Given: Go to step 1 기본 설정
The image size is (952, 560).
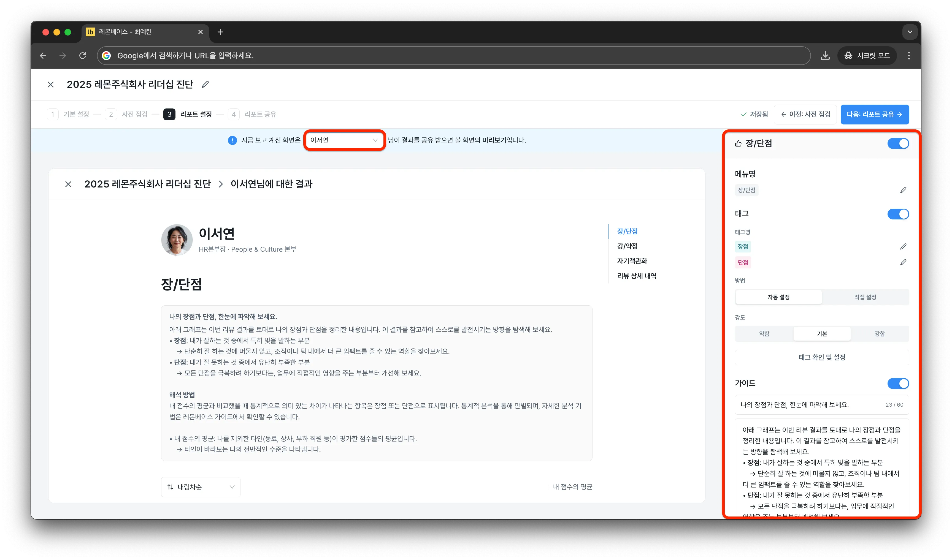Looking at the screenshot, I should click(x=68, y=115).
